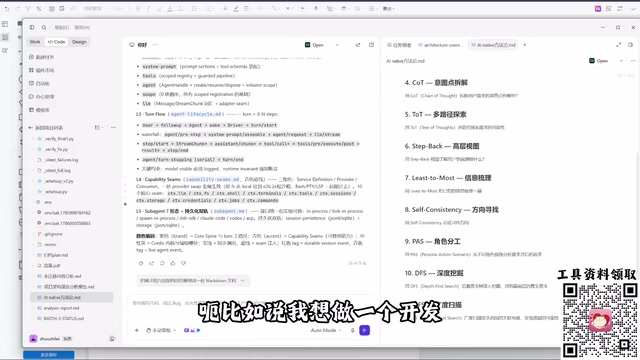Click heading 8. Self-Consistency in document
This screenshot has width=640, height=360.
(x=451, y=210)
